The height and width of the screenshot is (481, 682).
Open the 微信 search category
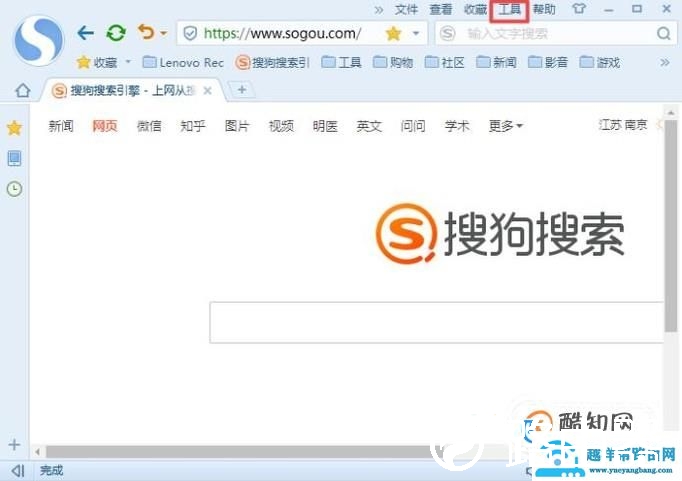(149, 126)
